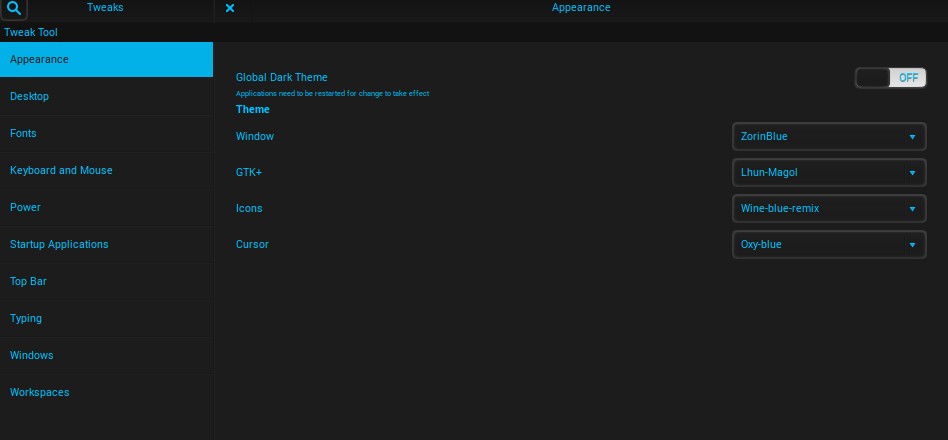Click the Tweak Tool menu label
Screen dimensions: 948x440
pyautogui.click(x=29, y=32)
